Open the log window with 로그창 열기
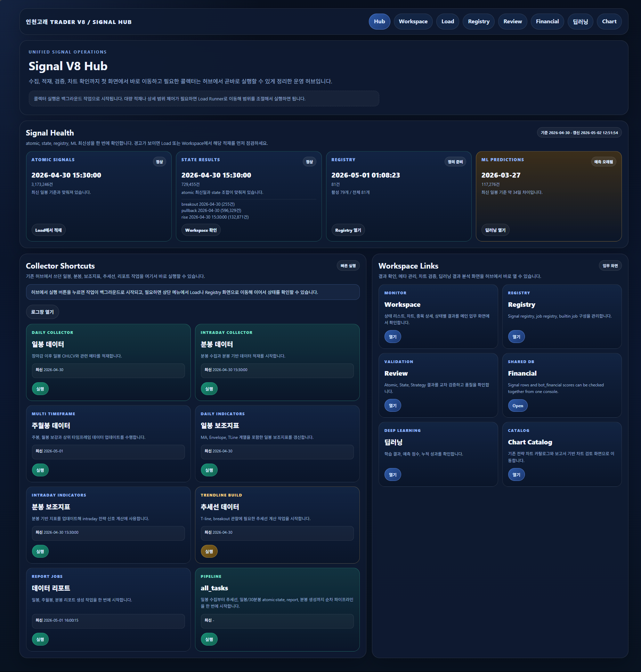The width and height of the screenshot is (641, 672). click(x=42, y=312)
